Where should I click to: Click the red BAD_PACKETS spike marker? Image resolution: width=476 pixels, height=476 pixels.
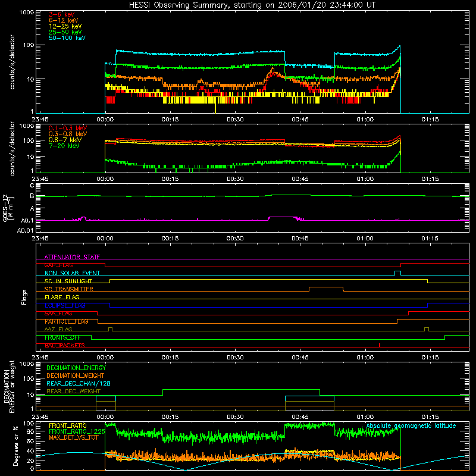[380, 345]
